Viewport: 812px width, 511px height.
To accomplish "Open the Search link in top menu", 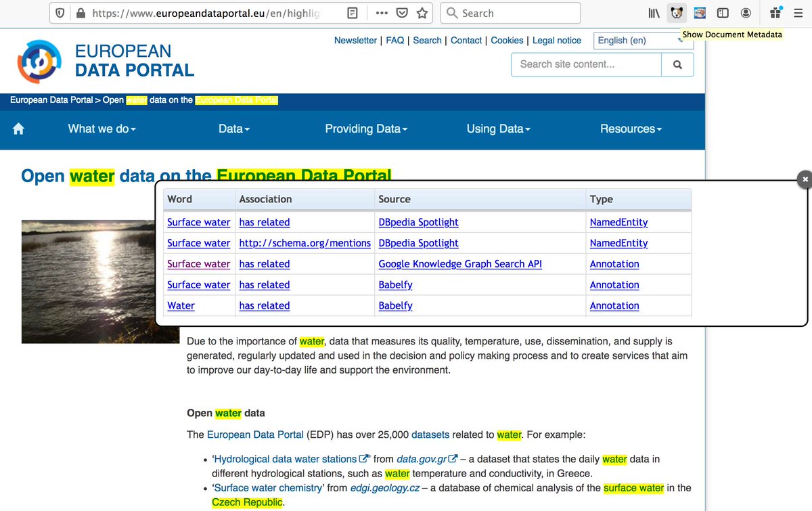I will tap(427, 41).
